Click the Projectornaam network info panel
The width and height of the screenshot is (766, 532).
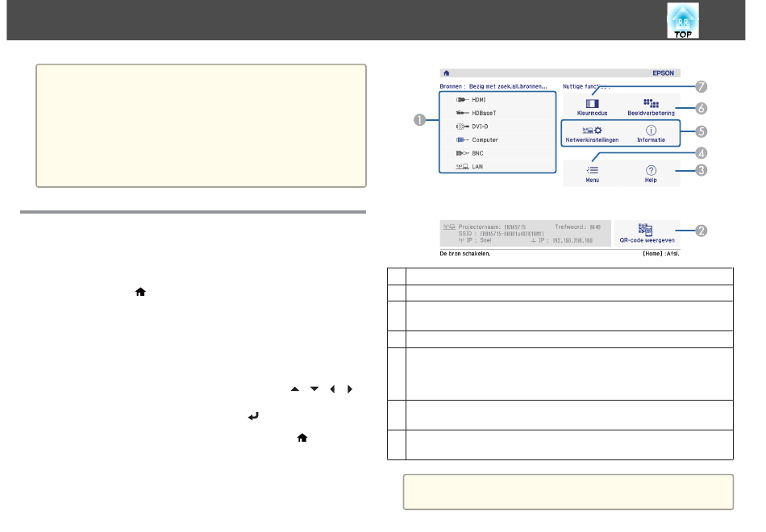coord(525,234)
